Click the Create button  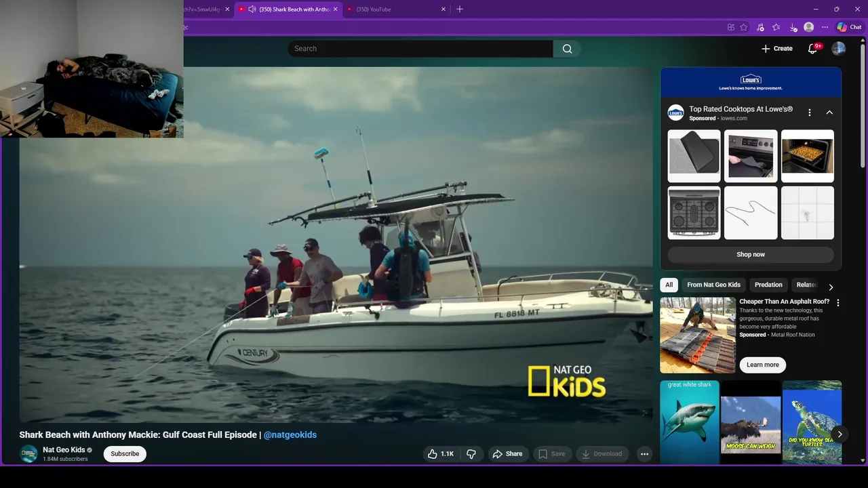[776, 49]
